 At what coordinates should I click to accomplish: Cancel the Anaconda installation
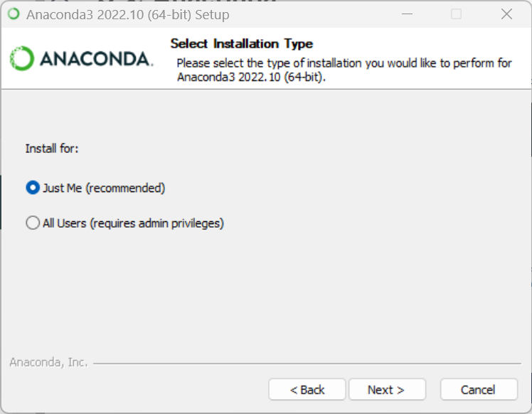click(479, 390)
